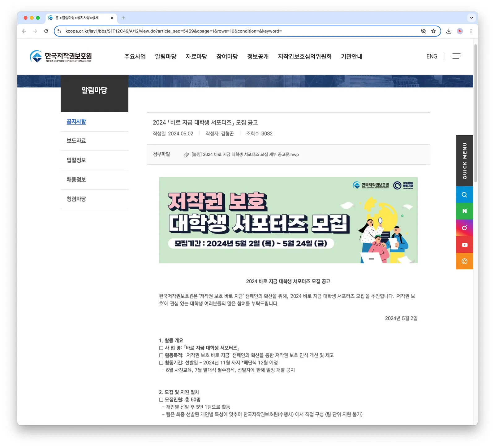Image resolution: width=495 pixels, height=448 pixels.
Task: Bookmark this page with the star icon
Action: (433, 31)
